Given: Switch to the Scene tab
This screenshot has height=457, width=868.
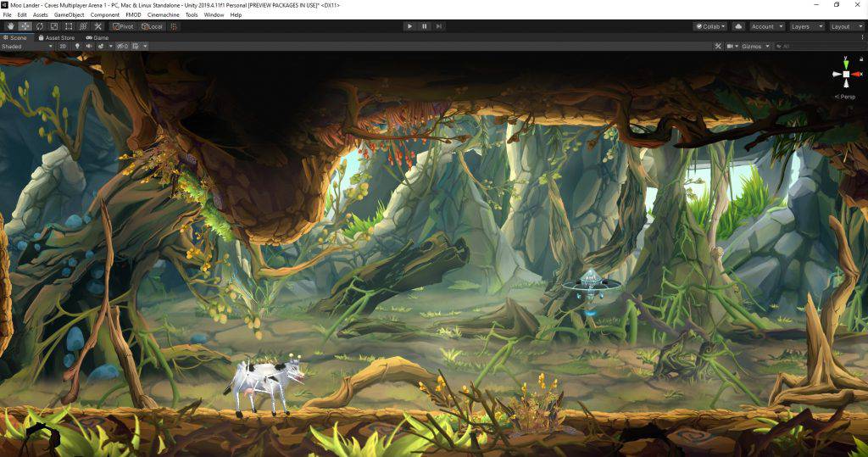Looking at the screenshot, I should click(15, 37).
